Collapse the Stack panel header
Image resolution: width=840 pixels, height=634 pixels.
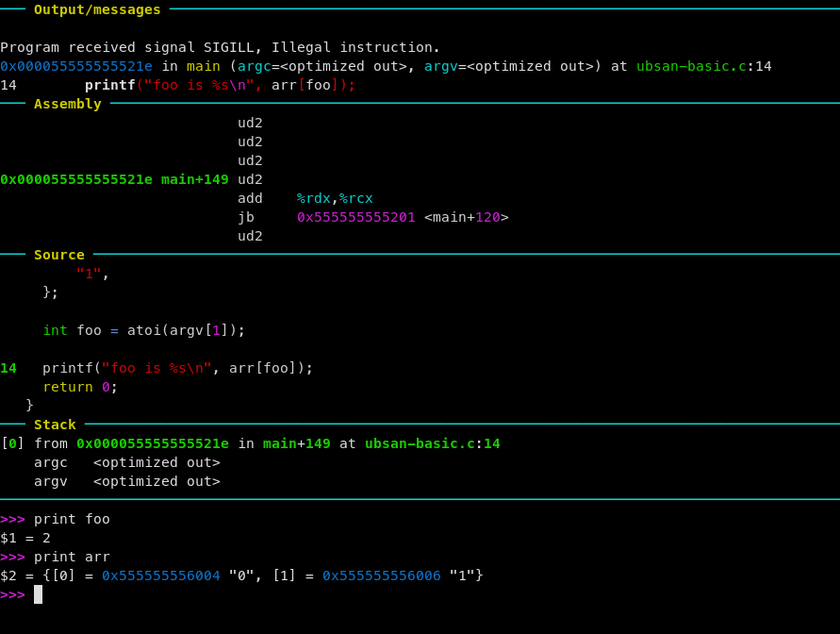[x=54, y=424]
